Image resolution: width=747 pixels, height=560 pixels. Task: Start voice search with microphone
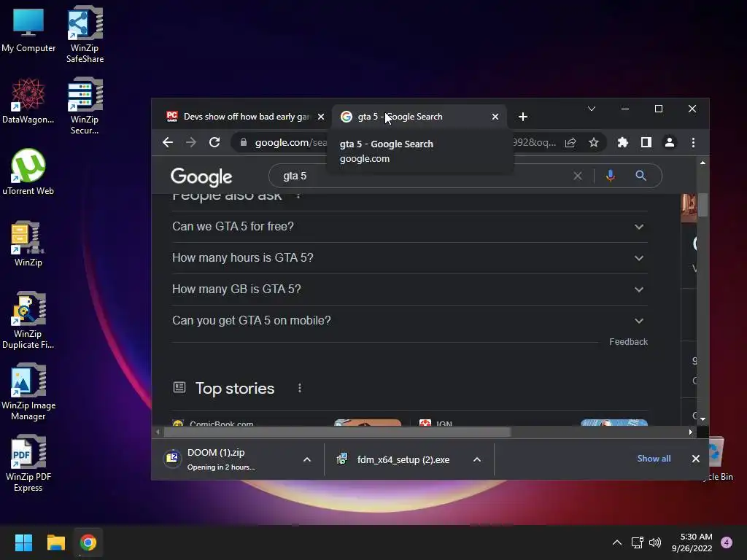611,176
